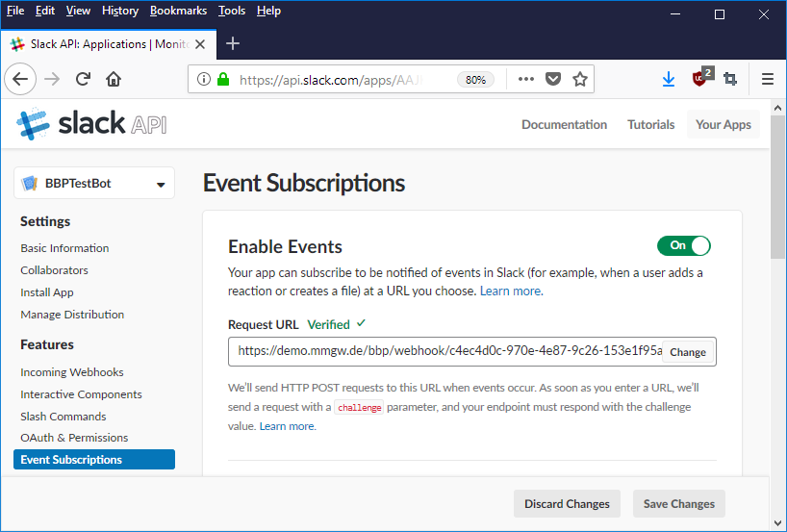Open Interactive Components feature page
This screenshot has height=532, width=787.
81,394
